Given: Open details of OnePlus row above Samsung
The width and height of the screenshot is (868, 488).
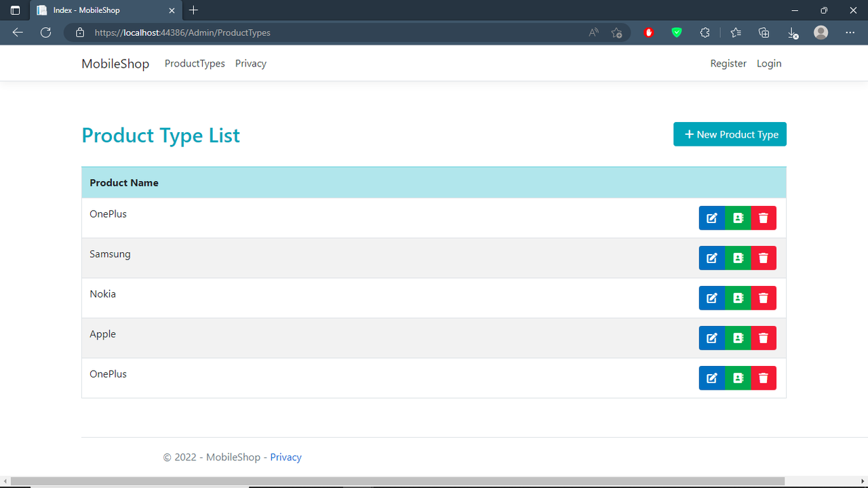Looking at the screenshot, I should click(738, 218).
